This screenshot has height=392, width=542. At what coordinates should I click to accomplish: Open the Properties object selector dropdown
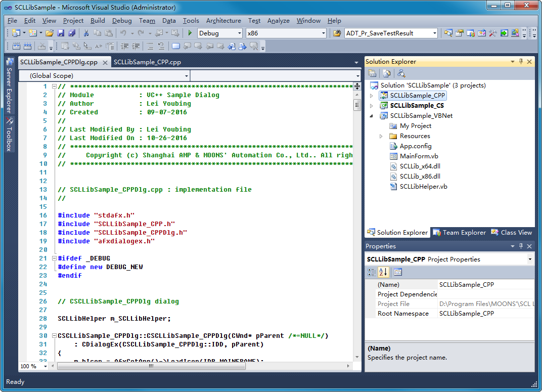pyautogui.click(x=529, y=259)
